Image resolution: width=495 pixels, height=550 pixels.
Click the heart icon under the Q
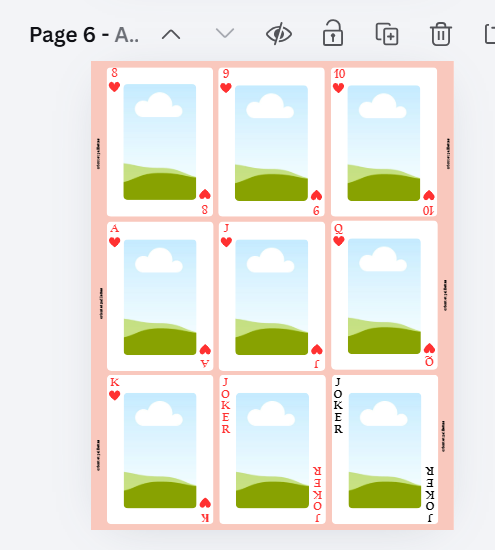click(x=339, y=241)
